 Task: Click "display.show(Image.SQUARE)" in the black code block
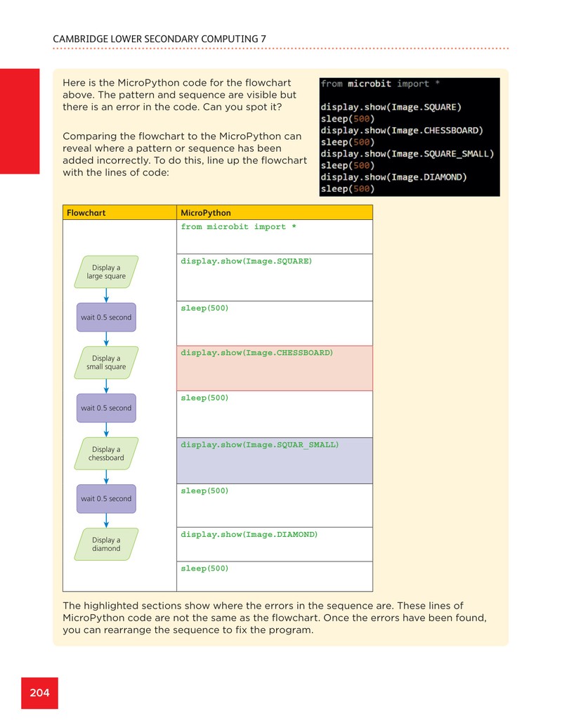pyautogui.click(x=391, y=108)
